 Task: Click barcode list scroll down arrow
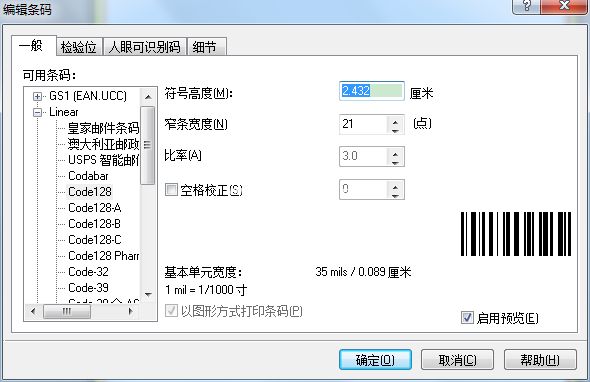click(x=148, y=294)
